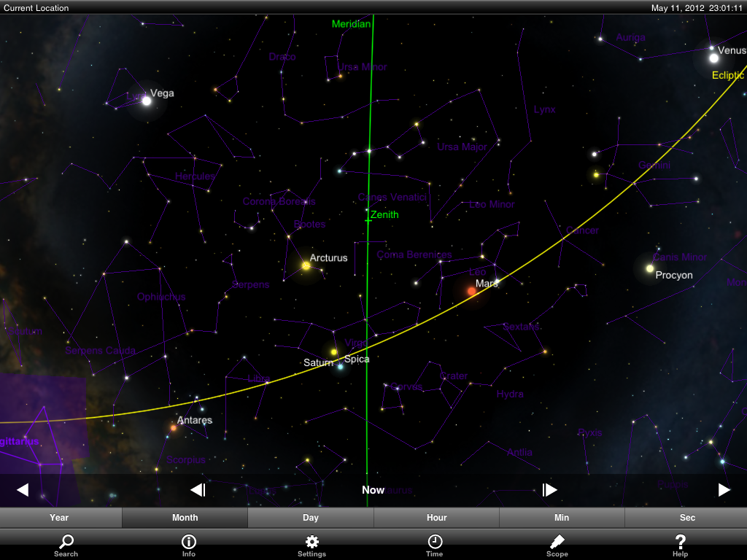Open the Time clock icon
Viewport: 747px width, 560px height.
click(x=434, y=544)
